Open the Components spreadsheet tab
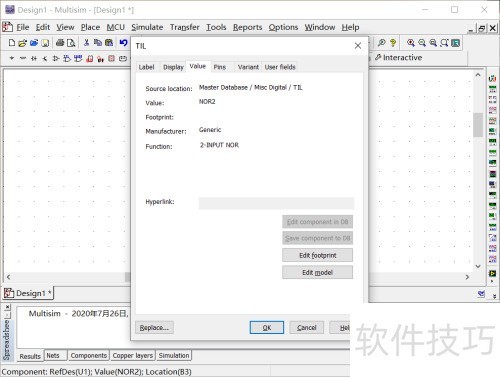The height and width of the screenshot is (377, 500). 89,356
